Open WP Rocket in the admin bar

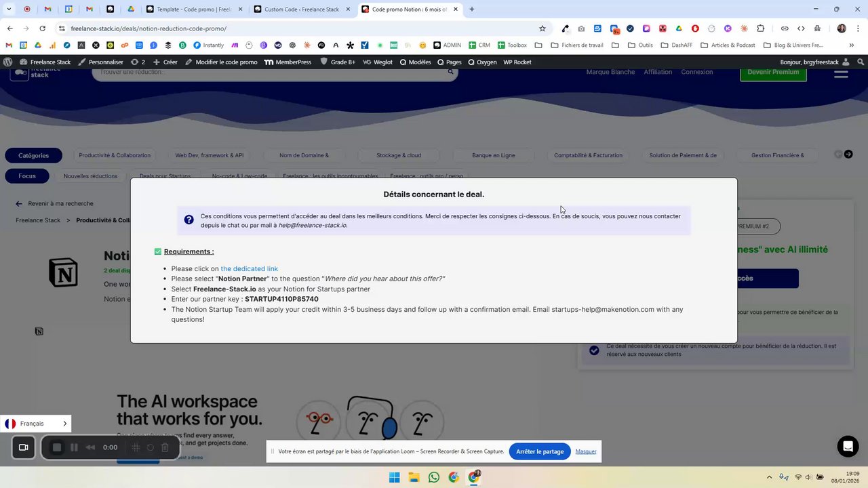517,62
